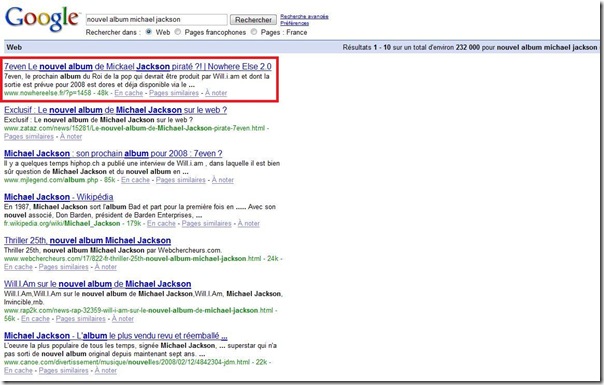Click 'À noter' for canoe.com result
This screenshot has width=604, height=385.
point(106,370)
